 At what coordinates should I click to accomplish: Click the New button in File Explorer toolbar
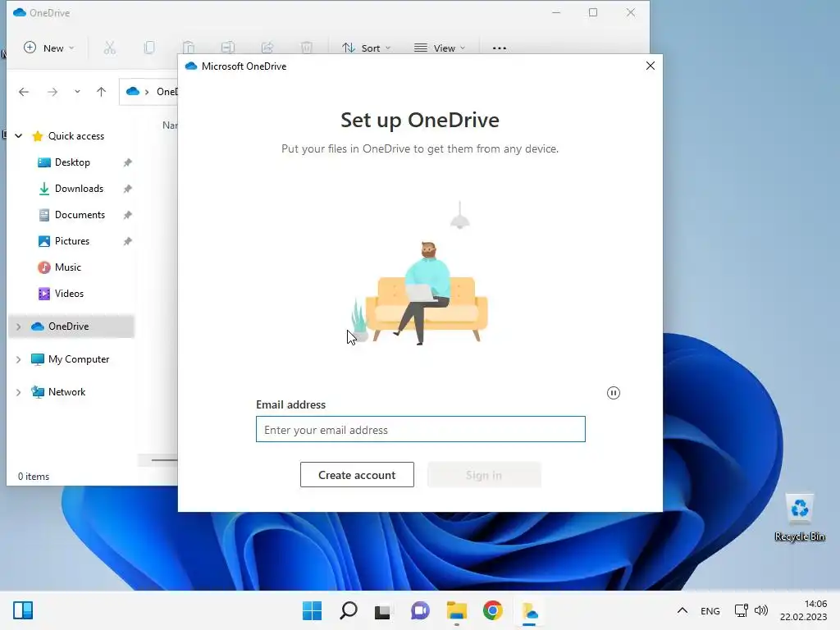point(48,48)
